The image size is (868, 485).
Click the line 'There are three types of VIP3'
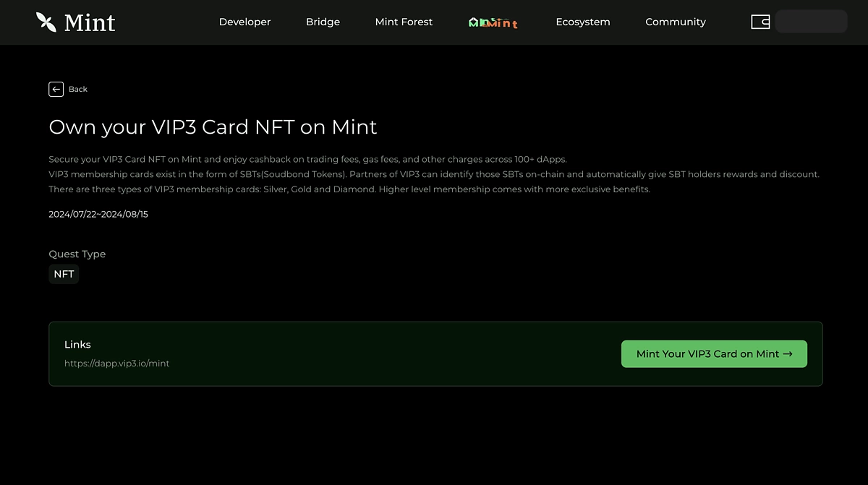pyautogui.click(x=349, y=189)
